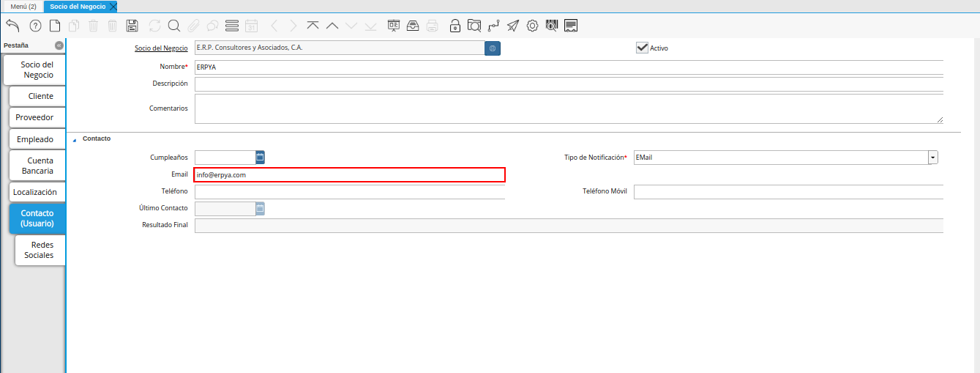The width and height of the screenshot is (980, 373).
Task: Open the Cumpleaños calendar picker
Action: pyautogui.click(x=260, y=157)
